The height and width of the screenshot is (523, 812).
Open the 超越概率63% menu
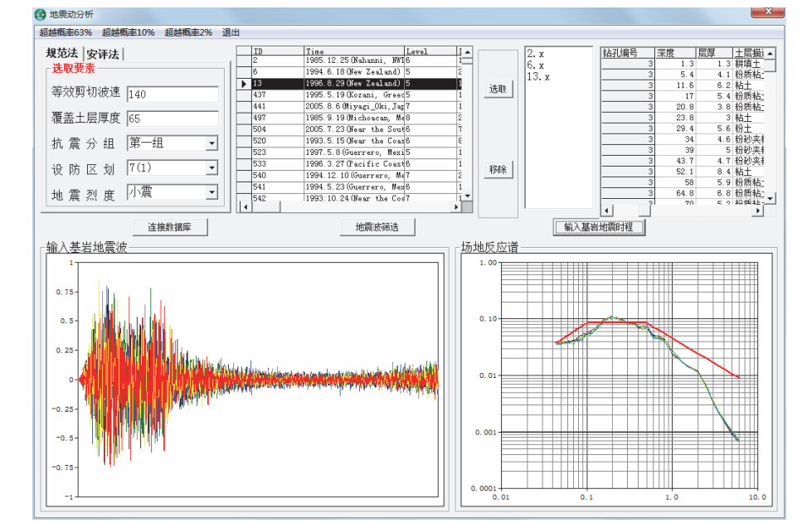tap(66, 32)
